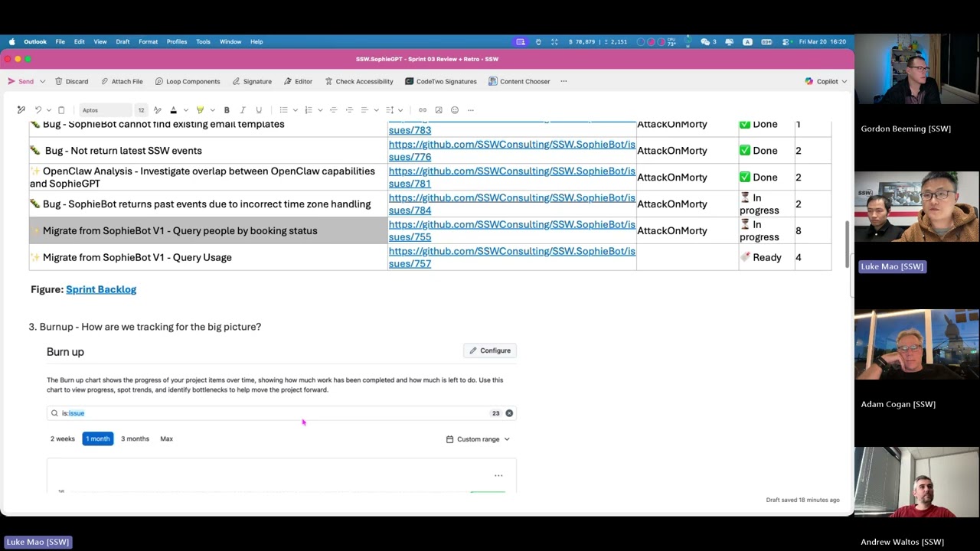Toggle numbered list

(309, 110)
